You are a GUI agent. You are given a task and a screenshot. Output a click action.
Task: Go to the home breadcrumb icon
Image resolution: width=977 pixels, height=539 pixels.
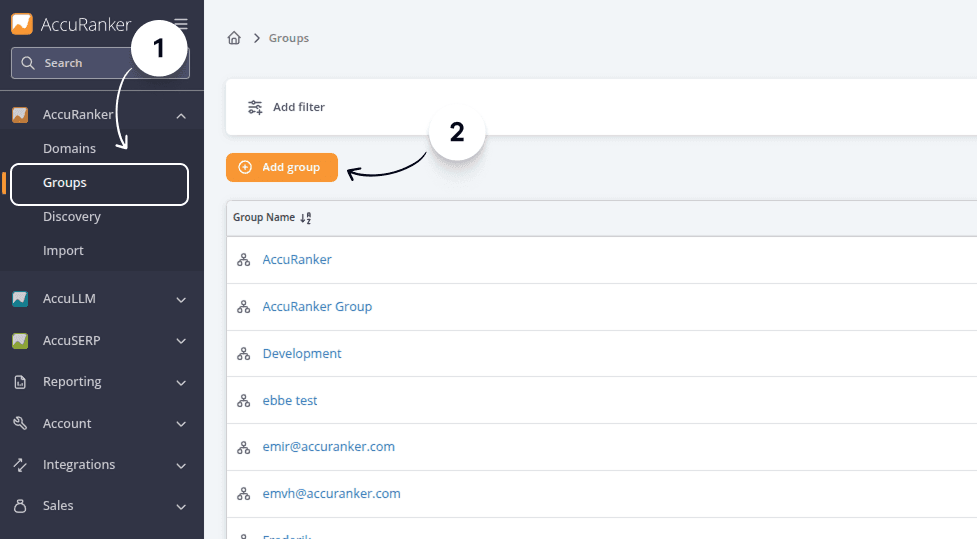(234, 38)
